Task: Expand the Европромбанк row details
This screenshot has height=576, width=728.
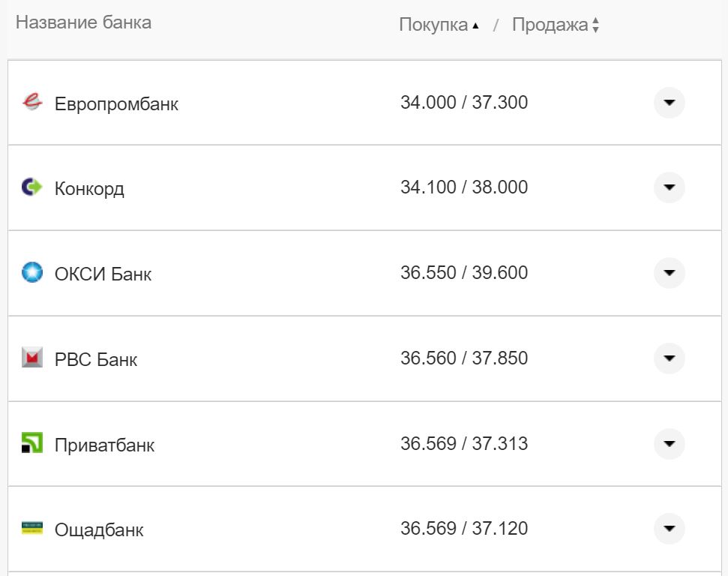Action: 669,103
